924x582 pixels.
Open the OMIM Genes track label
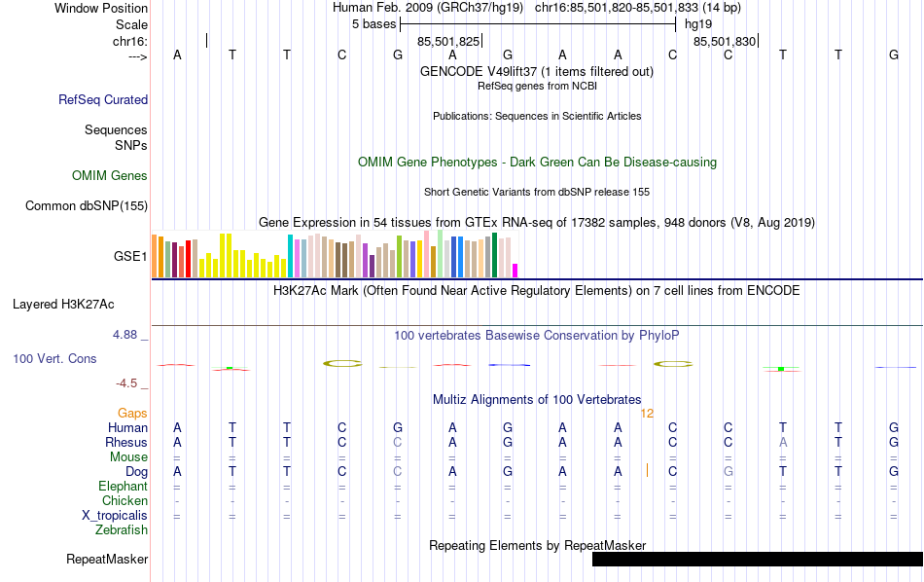coord(109,176)
